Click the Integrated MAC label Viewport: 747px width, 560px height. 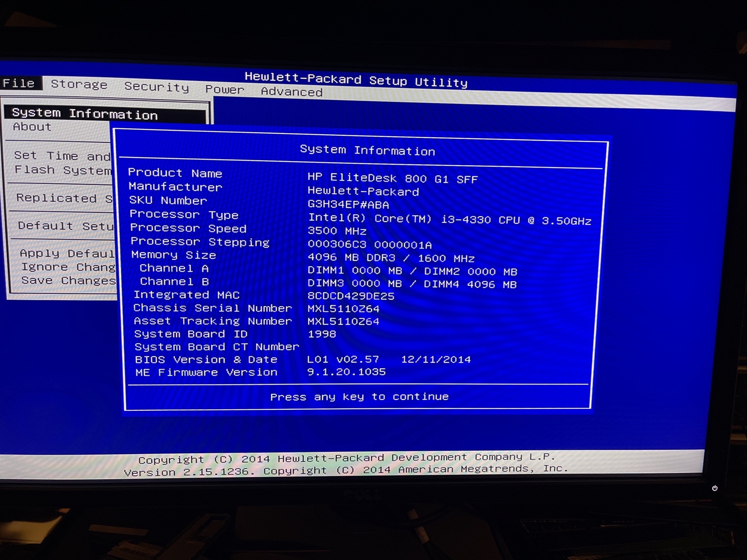187,294
